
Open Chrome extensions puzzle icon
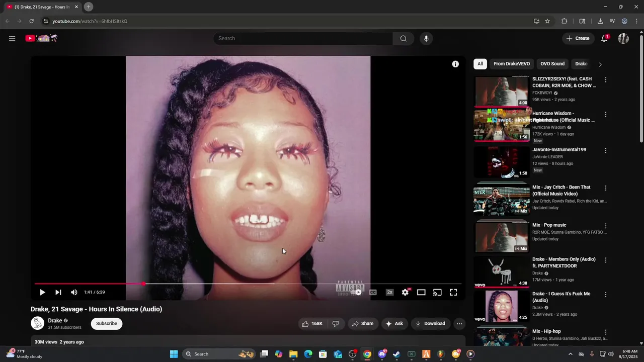[564, 21]
